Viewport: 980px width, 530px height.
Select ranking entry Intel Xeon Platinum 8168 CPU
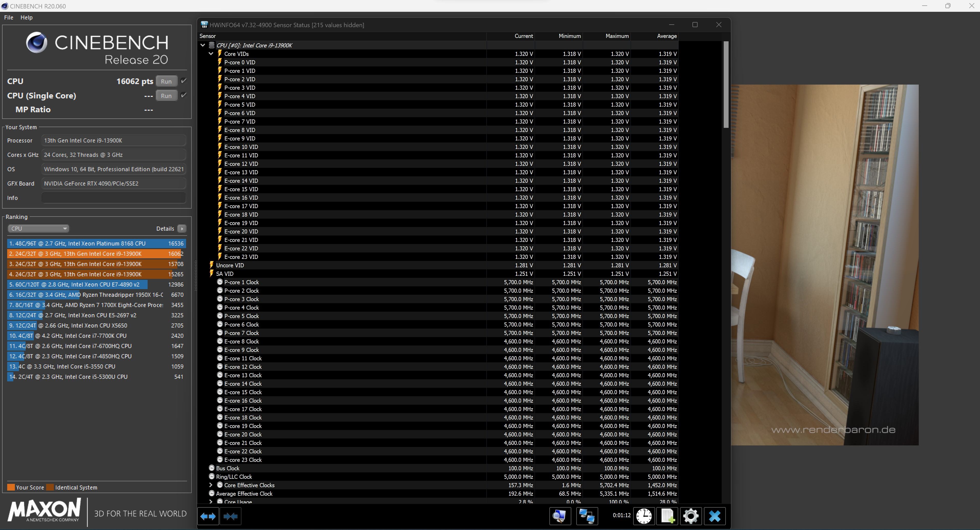(96, 243)
